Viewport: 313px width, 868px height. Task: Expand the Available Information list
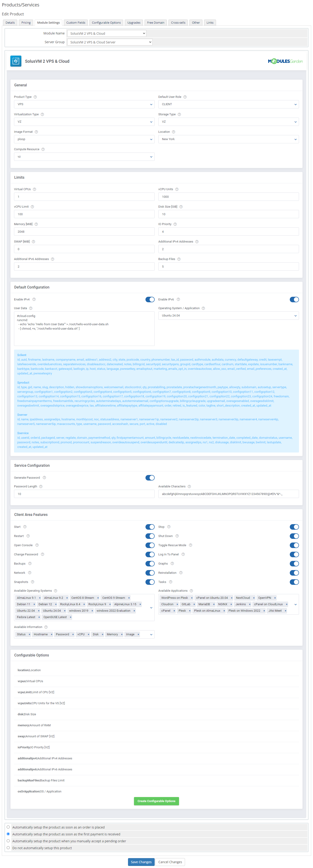[151, 634]
